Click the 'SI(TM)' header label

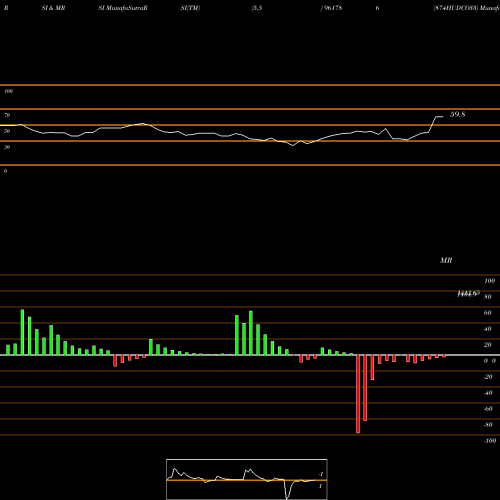coord(190,8)
